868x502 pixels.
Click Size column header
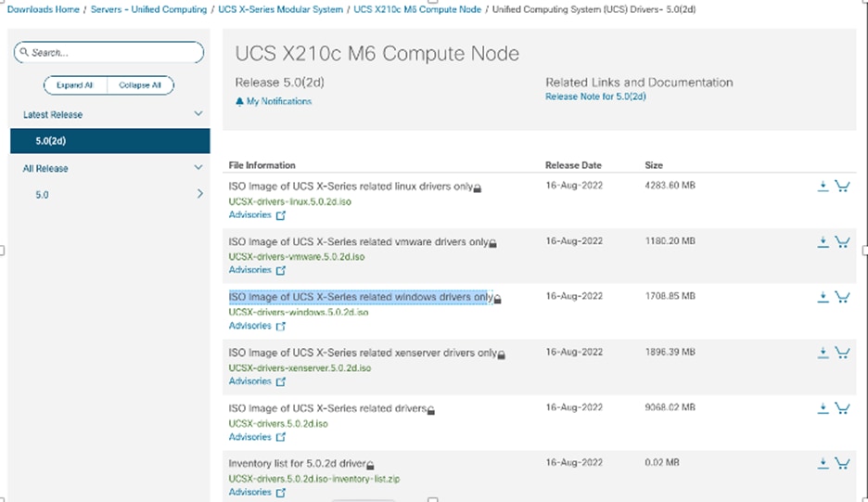[x=653, y=165]
